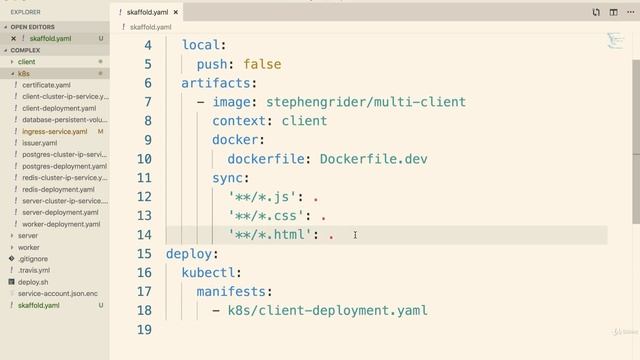Click 'k8s/client-deployment.yaml' manifest entry
Screen dimensions: 640x360
point(327,311)
